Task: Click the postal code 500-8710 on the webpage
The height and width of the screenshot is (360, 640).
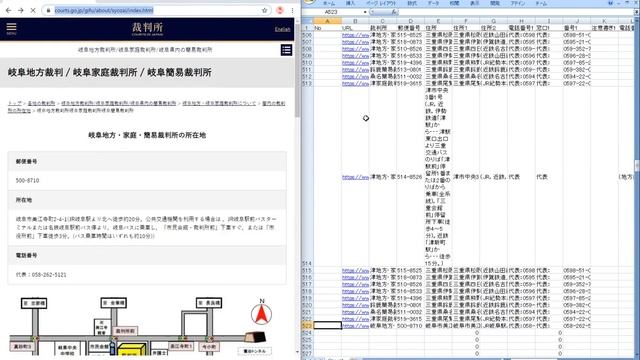Action: pyautogui.click(x=27, y=180)
